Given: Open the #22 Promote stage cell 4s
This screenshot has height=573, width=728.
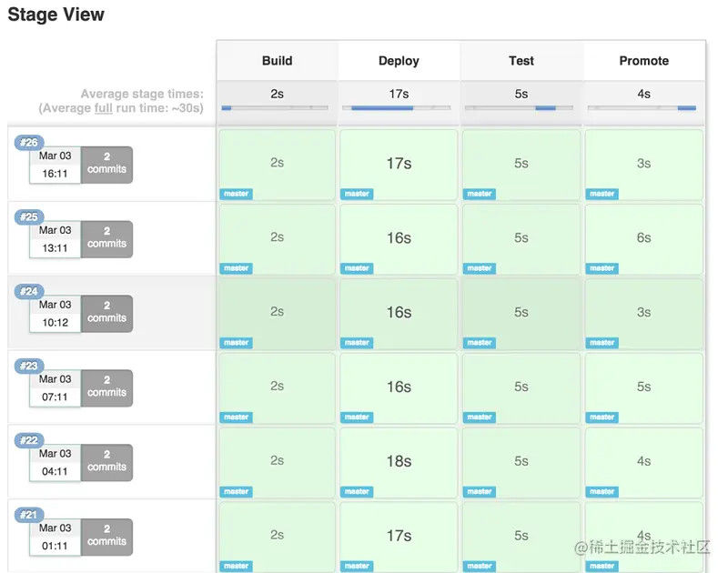Looking at the screenshot, I should click(644, 463).
